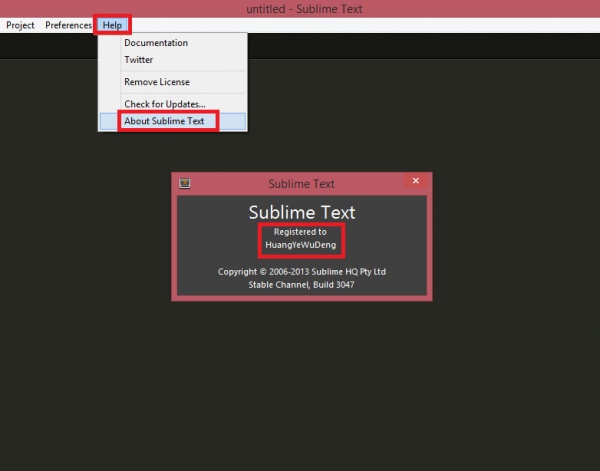The height and width of the screenshot is (471, 600).
Task: Close the Sublime Text about dialog
Action: 416,181
